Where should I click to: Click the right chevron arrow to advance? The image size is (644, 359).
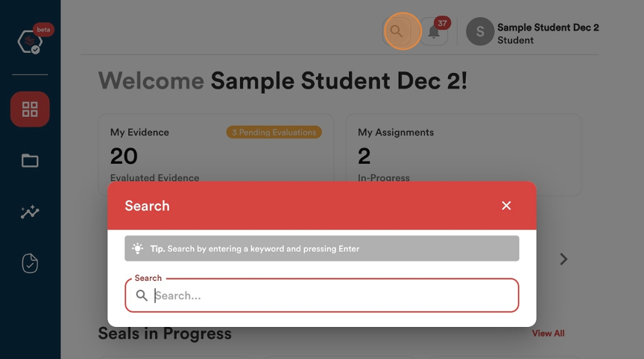coord(563,259)
